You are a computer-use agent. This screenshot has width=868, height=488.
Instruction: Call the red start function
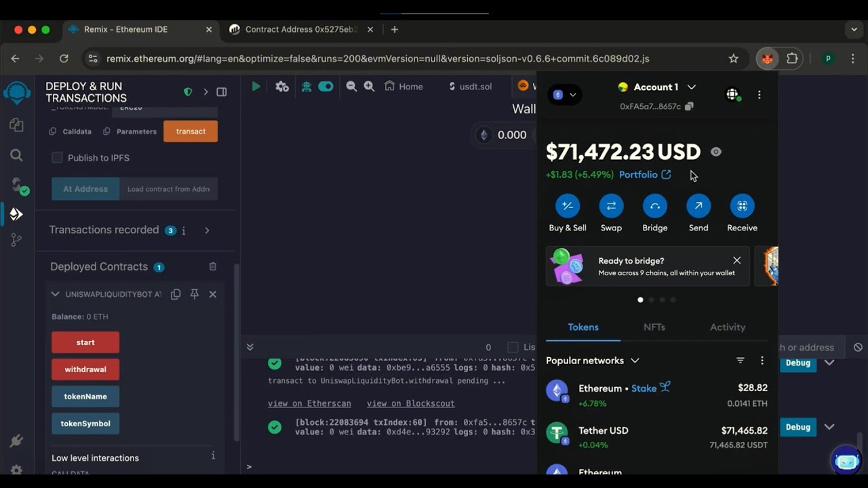tap(85, 342)
